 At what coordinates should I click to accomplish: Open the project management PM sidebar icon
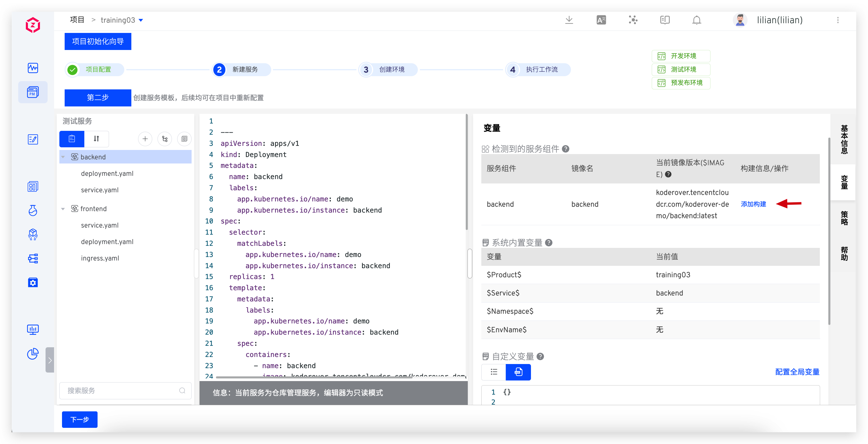(33, 92)
